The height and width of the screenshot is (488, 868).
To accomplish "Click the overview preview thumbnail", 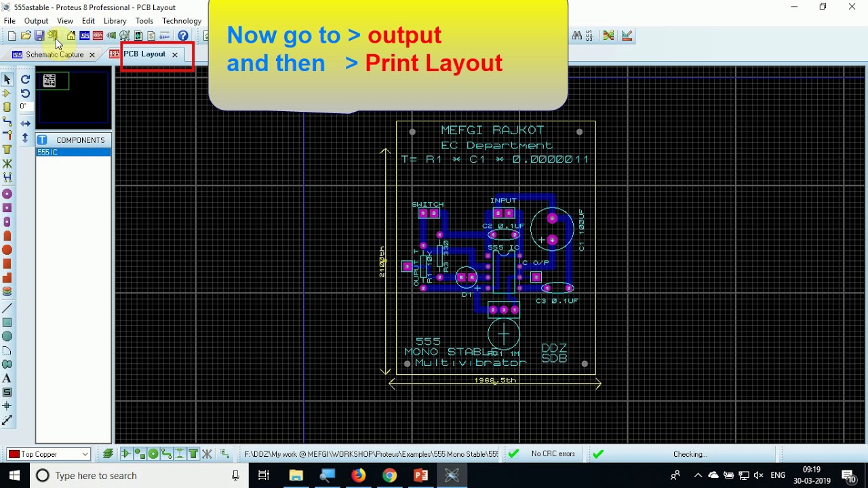I will click(x=73, y=98).
